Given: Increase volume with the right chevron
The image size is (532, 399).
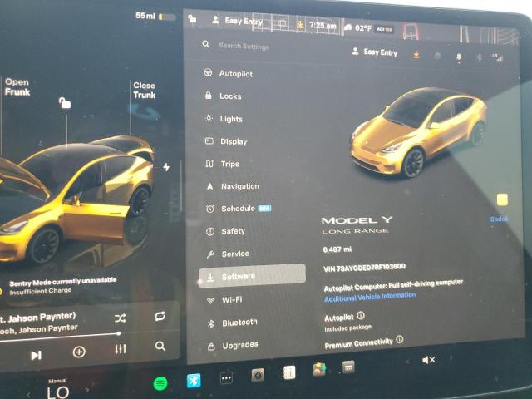Looking at the screenshot, I should click(451, 357).
